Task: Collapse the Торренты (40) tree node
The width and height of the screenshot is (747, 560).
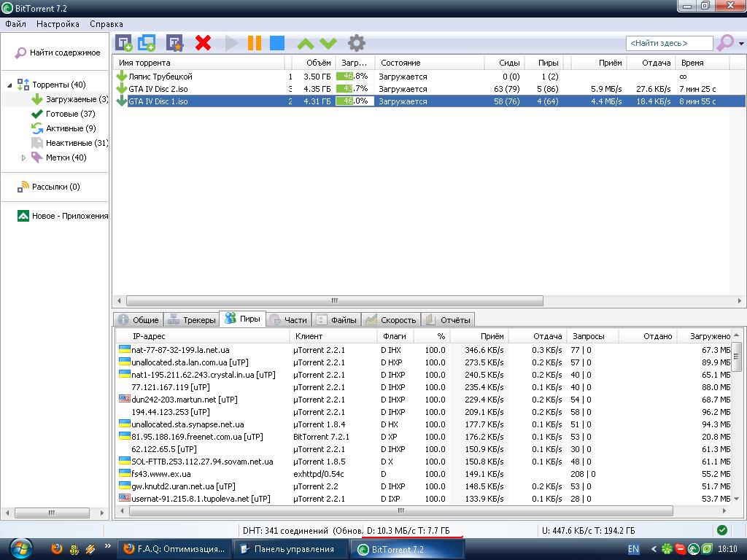Action: [10, 85]
